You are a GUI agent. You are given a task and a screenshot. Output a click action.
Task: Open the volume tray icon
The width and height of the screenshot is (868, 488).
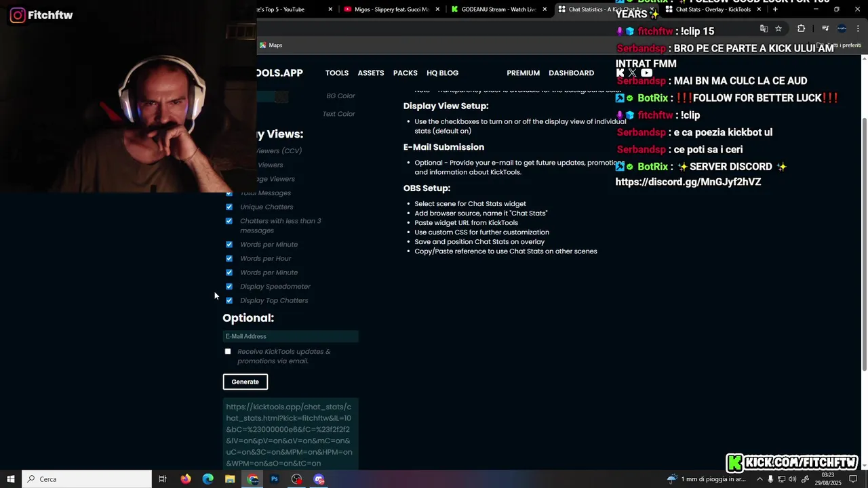(793, 479)
